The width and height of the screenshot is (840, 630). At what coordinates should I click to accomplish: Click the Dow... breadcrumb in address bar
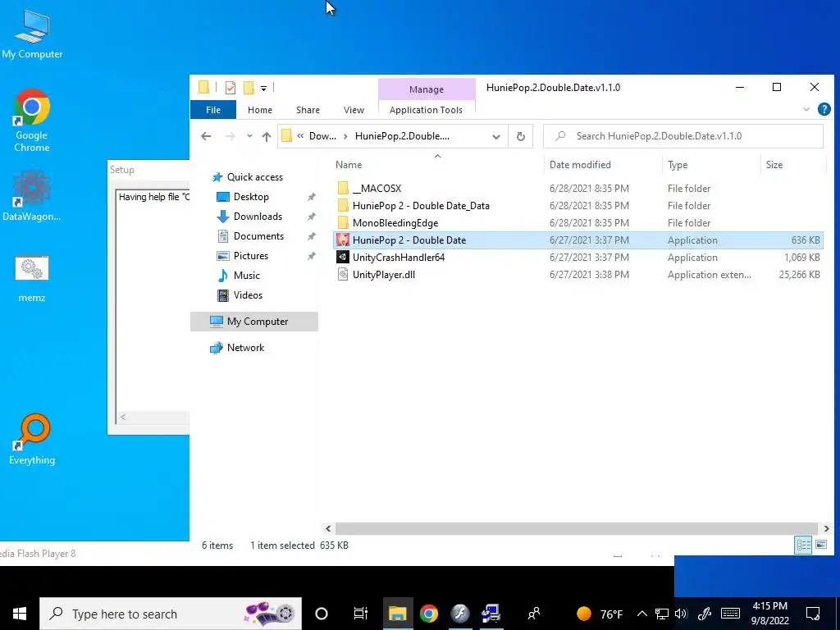322,136
